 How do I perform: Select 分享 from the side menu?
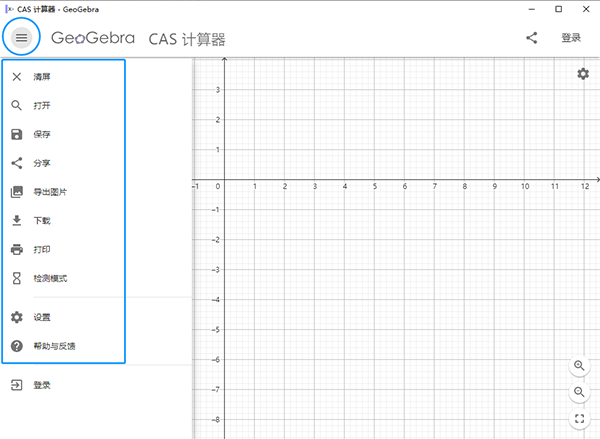[42, 163]
